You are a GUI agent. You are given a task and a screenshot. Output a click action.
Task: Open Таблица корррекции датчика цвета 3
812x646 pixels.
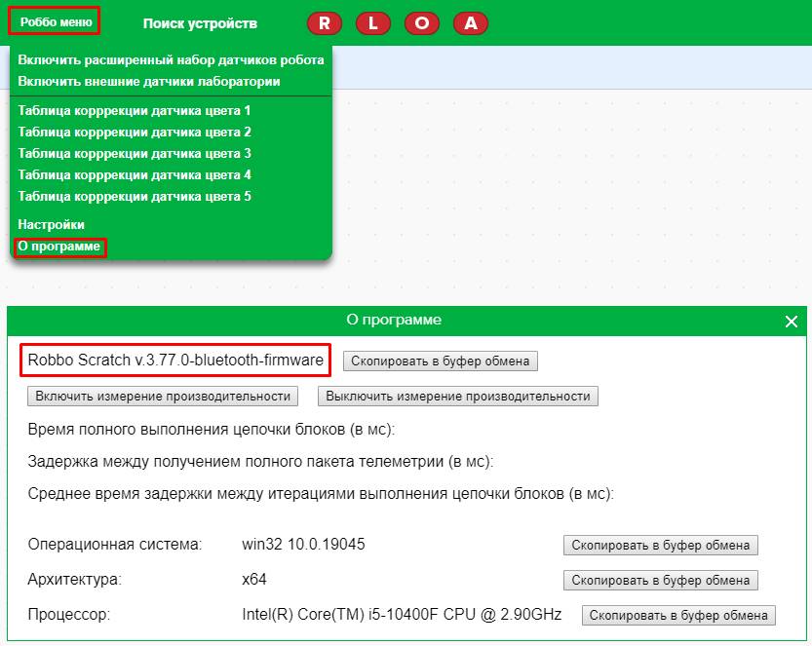(x=135, y=153)
